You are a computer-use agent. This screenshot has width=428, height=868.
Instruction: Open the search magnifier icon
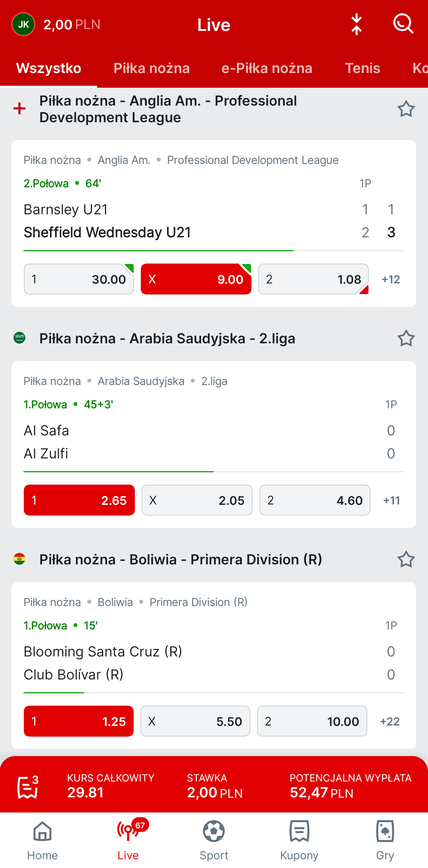(403, 24)
